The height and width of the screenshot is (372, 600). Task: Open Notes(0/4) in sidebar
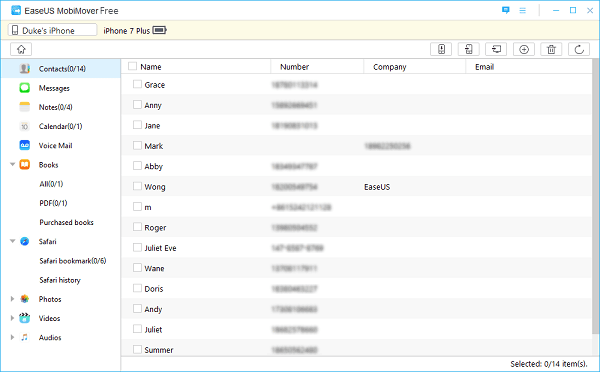pyautogui.click(x=55, y=107)
